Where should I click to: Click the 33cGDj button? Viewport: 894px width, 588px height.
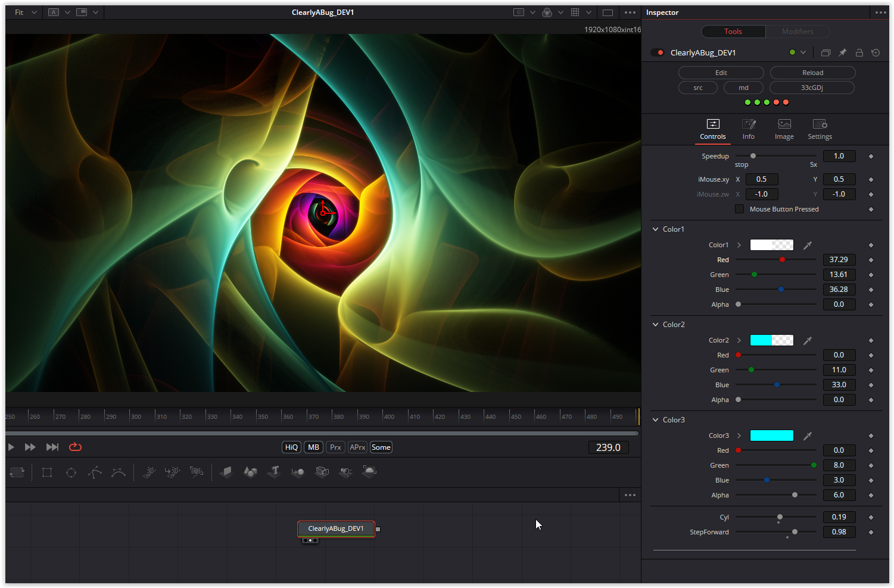pos(812,88)
